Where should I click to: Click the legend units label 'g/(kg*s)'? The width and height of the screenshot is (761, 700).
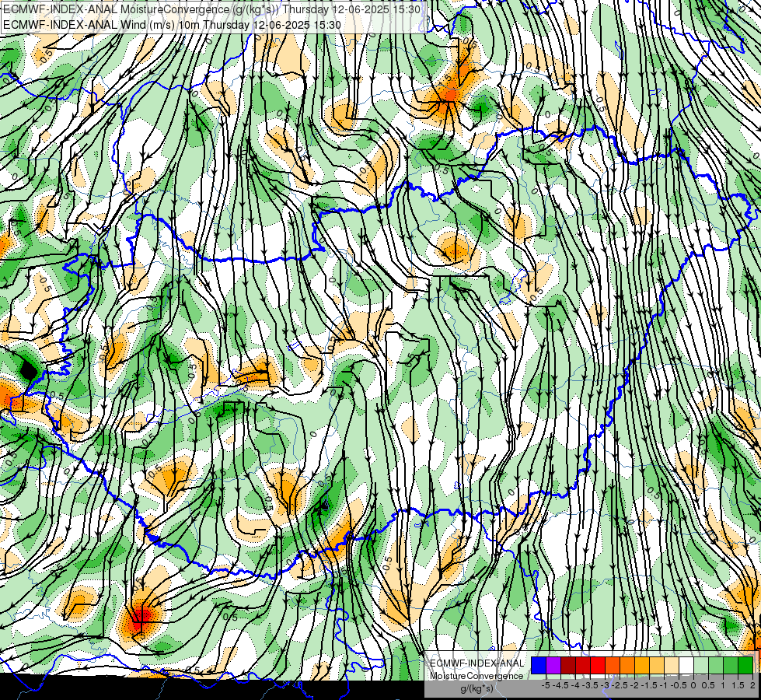tap(476, 689)
